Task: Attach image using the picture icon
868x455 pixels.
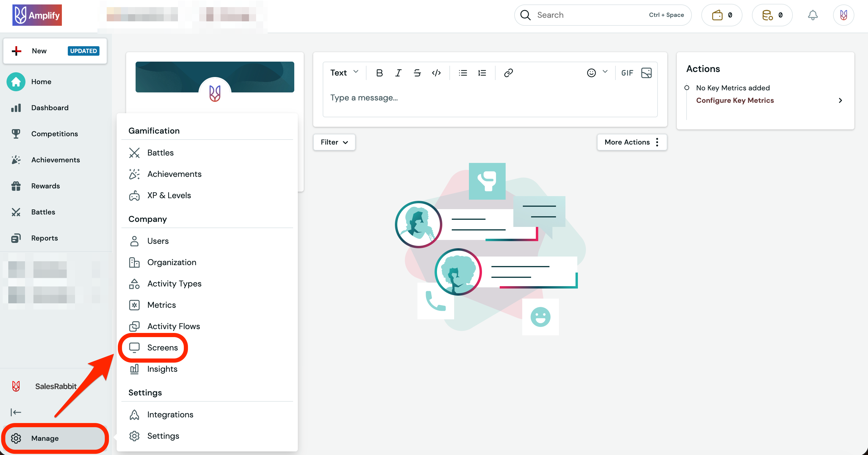Action: (x=646, y=73)
